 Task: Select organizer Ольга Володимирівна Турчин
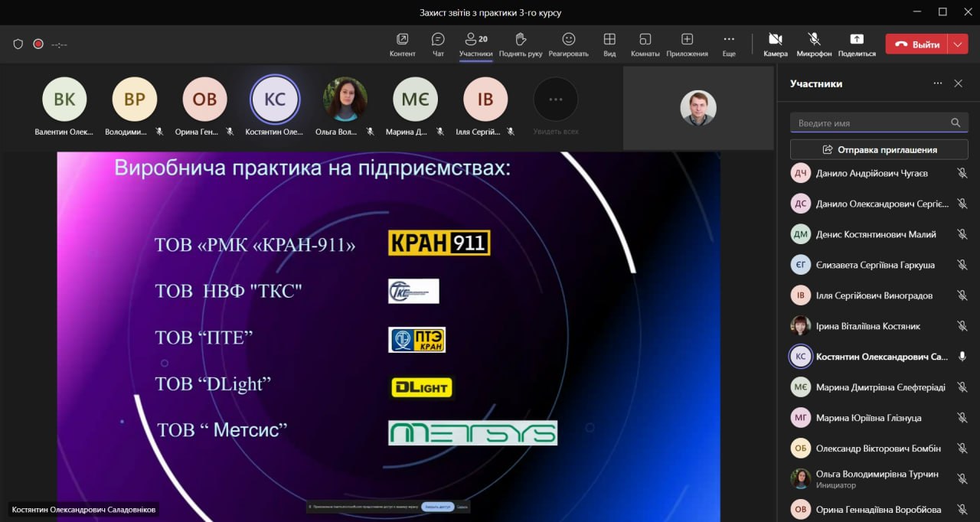(x=879, y=479)
